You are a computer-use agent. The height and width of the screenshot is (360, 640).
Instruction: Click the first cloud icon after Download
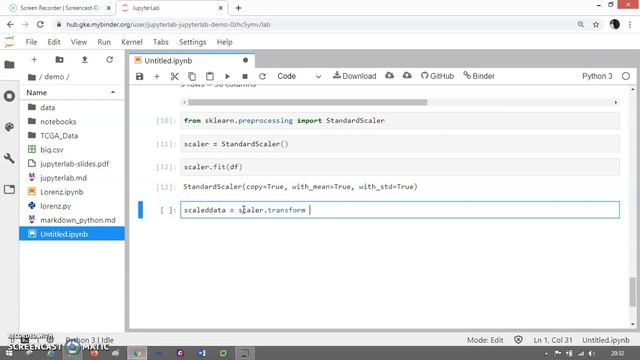pos(389,76)
